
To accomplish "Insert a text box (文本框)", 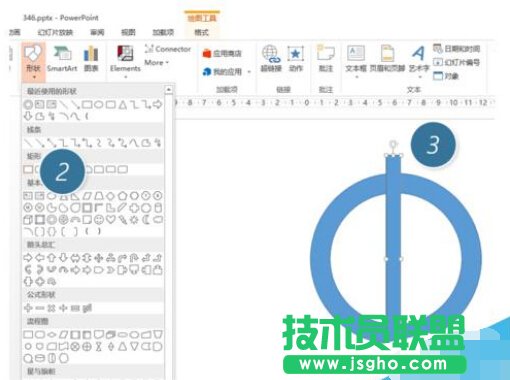I will pyautogui.click(x=356, y=62).
